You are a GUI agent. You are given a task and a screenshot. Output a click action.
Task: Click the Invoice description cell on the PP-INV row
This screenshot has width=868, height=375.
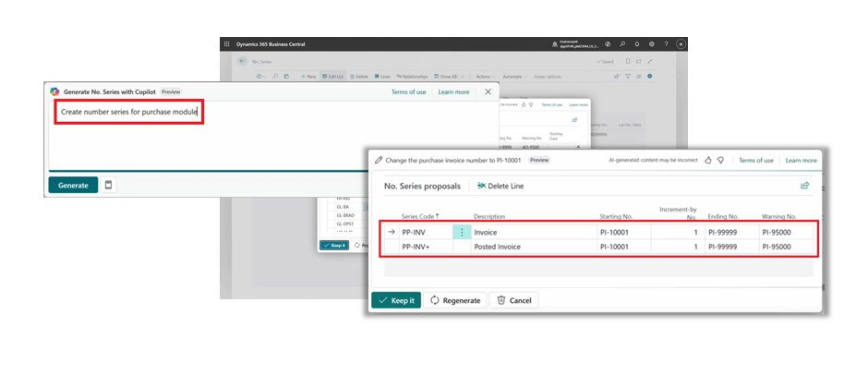(x=533, y=232)
